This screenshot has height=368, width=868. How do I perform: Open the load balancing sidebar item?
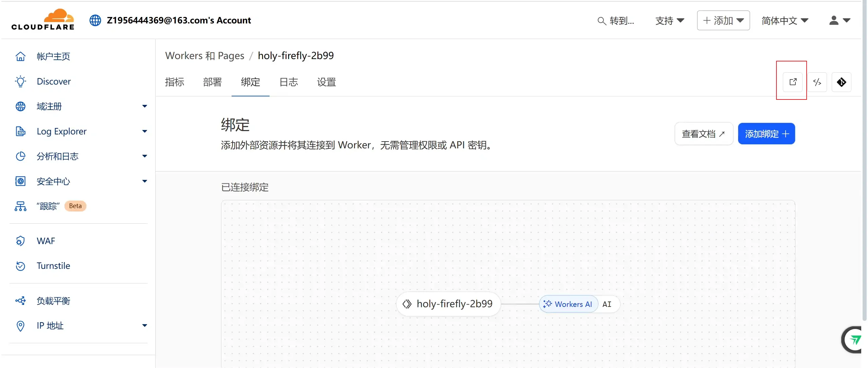[53, 301]
